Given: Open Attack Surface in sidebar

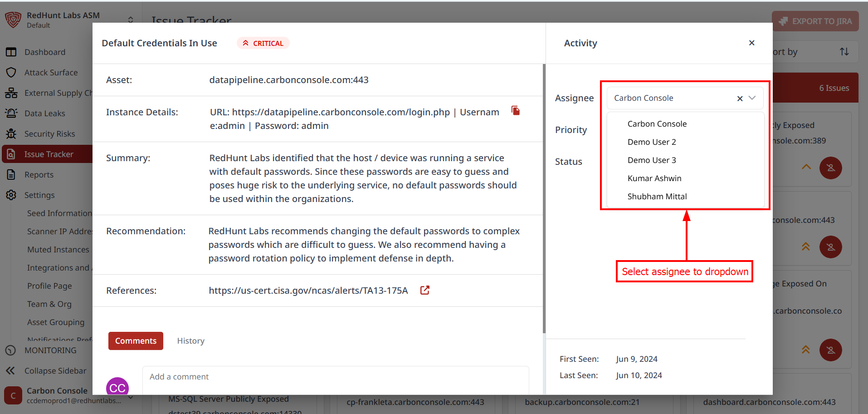Looking at the screenshot, I should pos(51,73).
